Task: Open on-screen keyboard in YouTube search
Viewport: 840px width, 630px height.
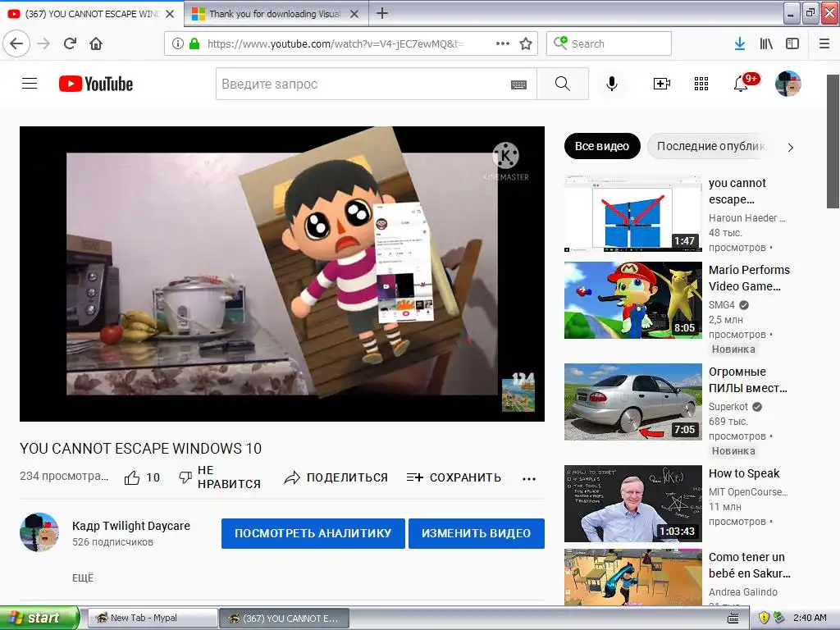Action: [518, 84]
